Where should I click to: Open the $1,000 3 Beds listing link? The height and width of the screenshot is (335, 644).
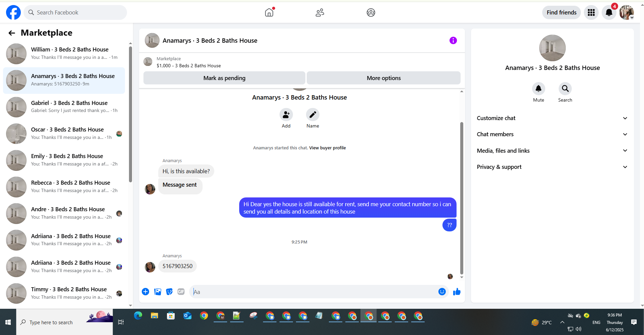pos(188,66)
